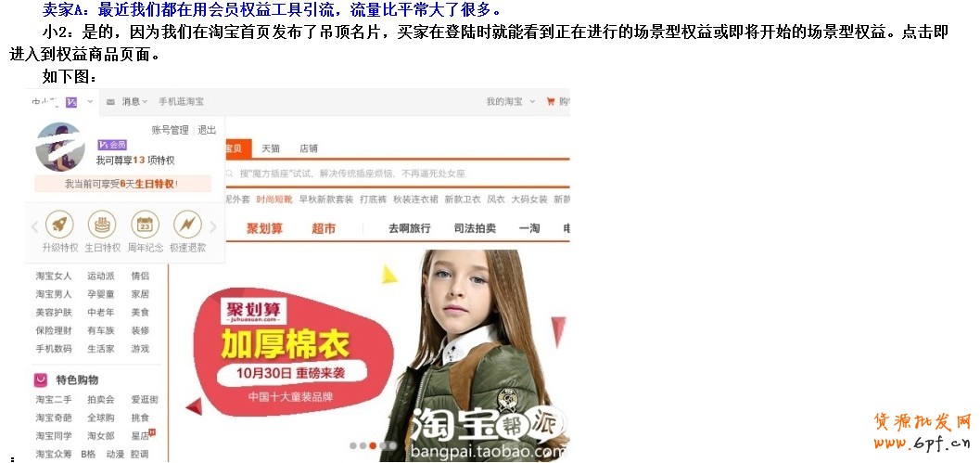Click the 特色购物 pink icon
Image resolution: width=980 pixels, height=463 pixels.
[x=41, y=379]
